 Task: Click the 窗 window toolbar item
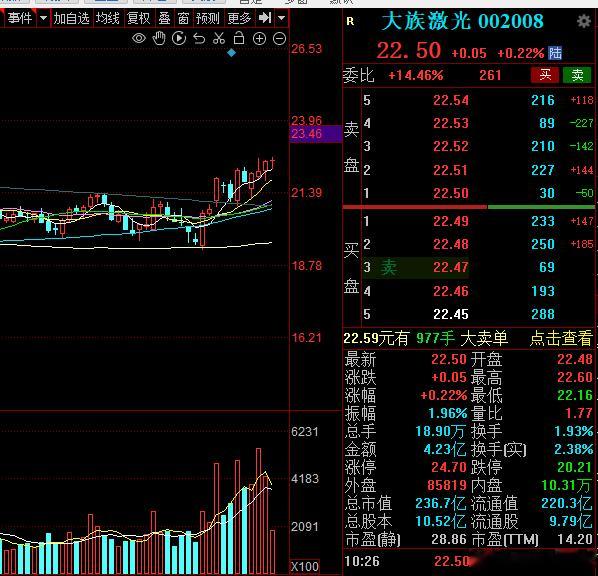coord(183,18)
